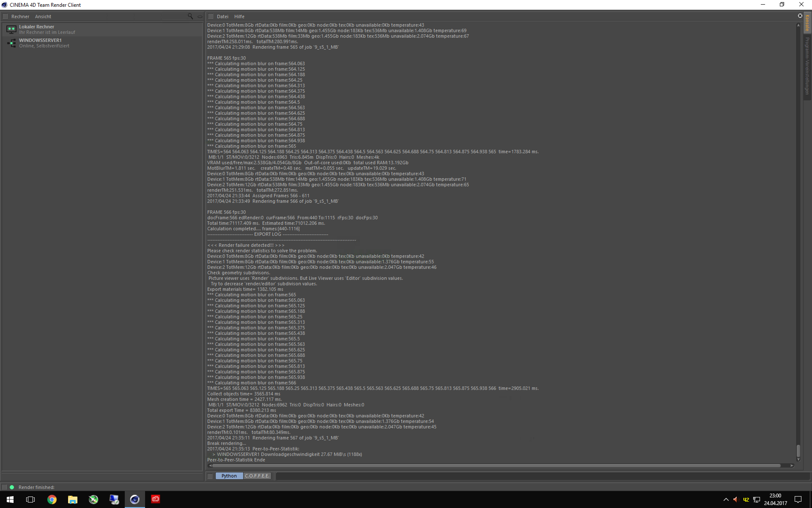Open the taskbar clock and calendar
The height and width of the screenshot is (508, 812).
click(775, 499)
